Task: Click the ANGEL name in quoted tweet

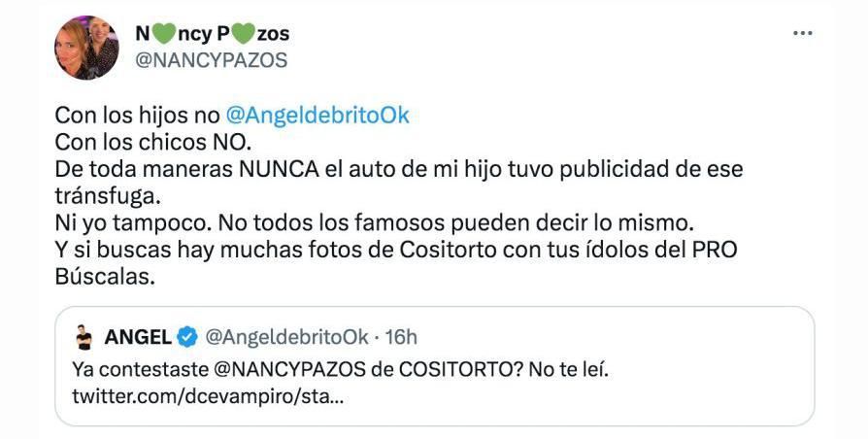Action: 138,337
